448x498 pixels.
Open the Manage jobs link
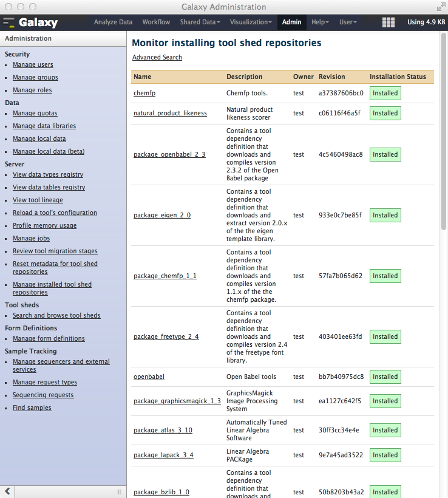click(31, 238)
